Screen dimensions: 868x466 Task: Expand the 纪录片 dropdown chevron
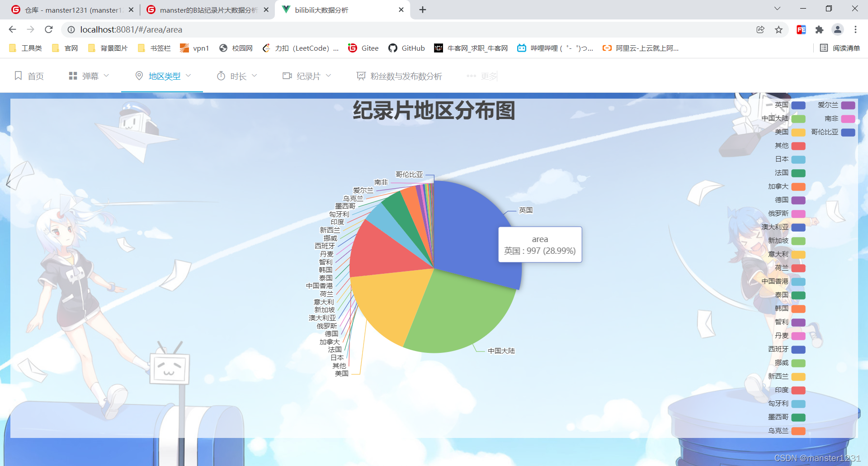[329, 76]
